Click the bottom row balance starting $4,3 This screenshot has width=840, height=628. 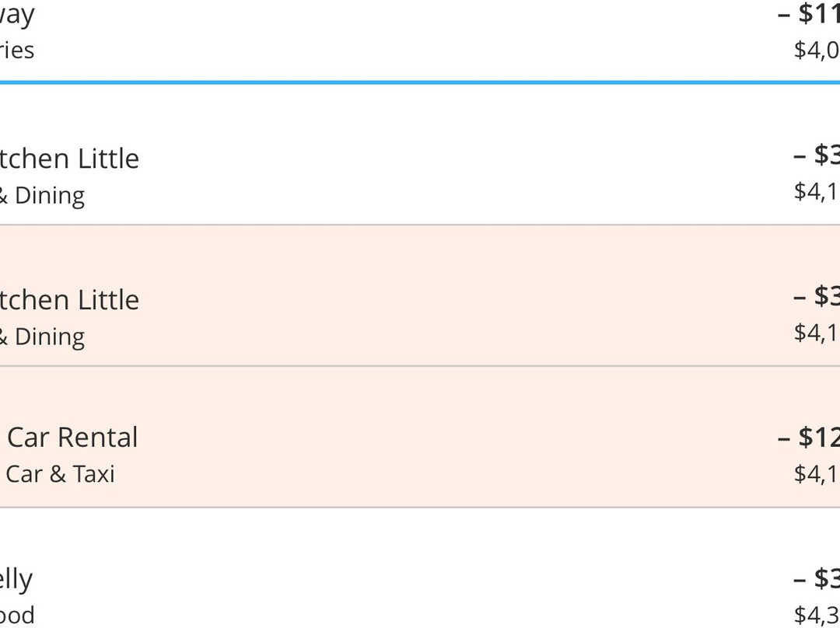click(817, 615)
